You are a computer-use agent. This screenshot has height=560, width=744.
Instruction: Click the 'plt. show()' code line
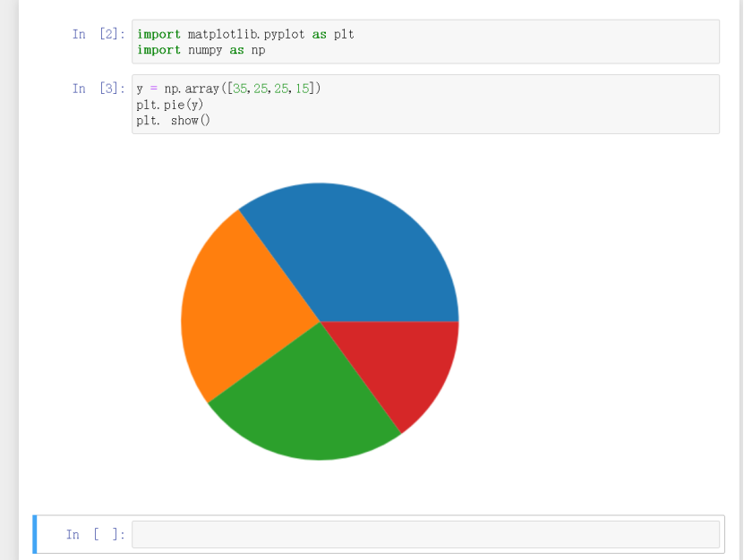173,121
